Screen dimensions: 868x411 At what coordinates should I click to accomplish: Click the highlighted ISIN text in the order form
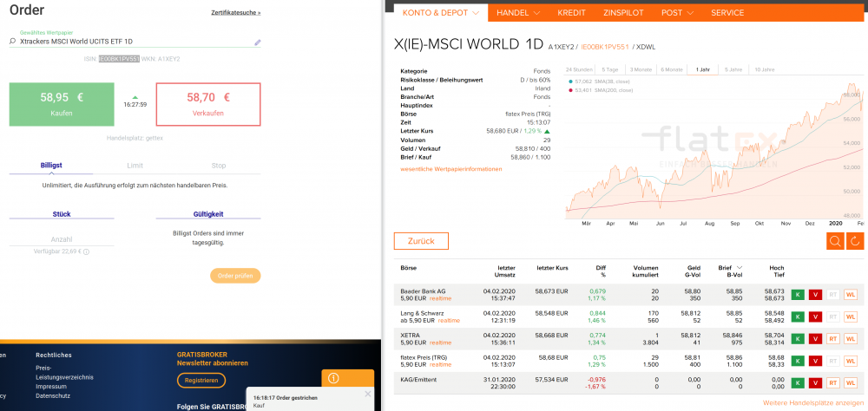[x=119, y=59]
